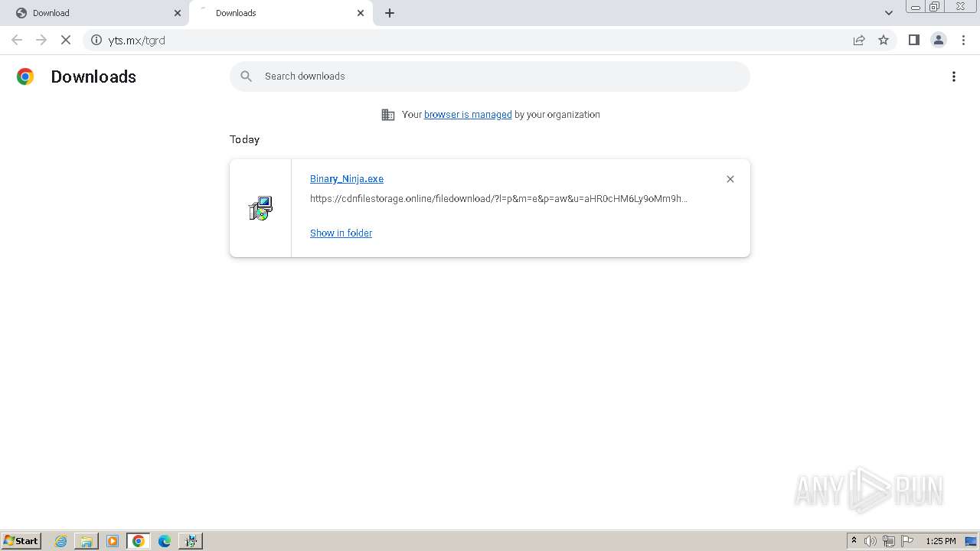
Task: Click the Binary_Ninja.exe installer file icon
Action: [x=260, y=208]
